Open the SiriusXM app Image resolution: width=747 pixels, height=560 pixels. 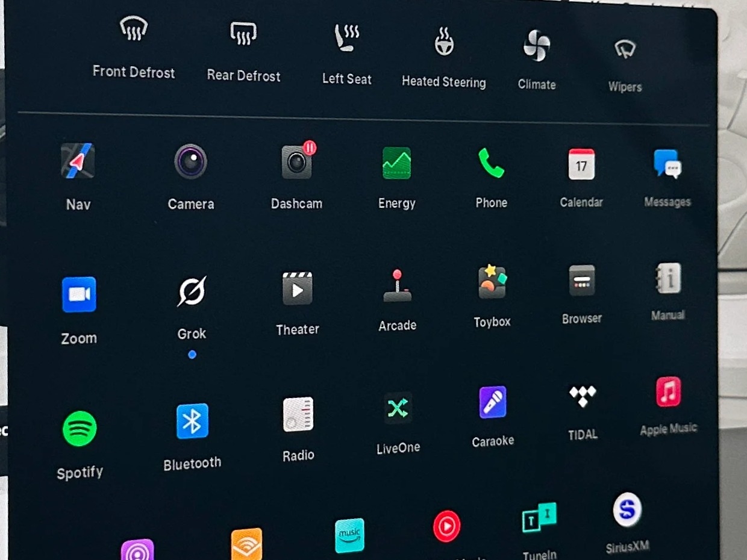point(627,510)
